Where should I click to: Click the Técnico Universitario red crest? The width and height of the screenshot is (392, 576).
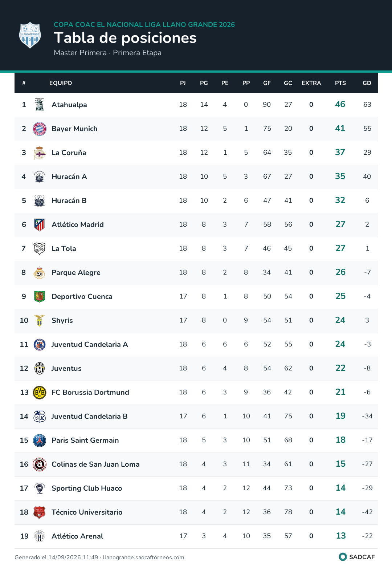point(40,512)
